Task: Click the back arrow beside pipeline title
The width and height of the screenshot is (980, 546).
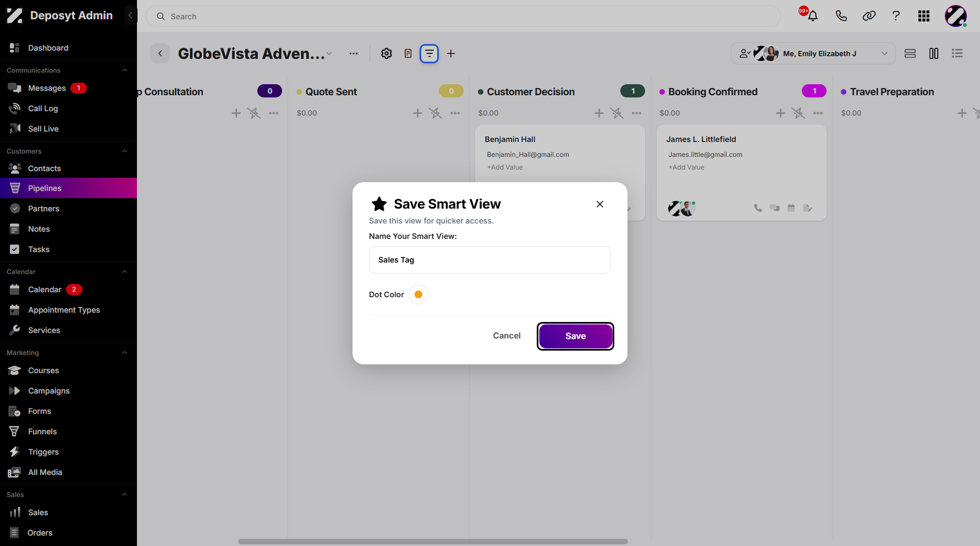Action: pos(160,53)
